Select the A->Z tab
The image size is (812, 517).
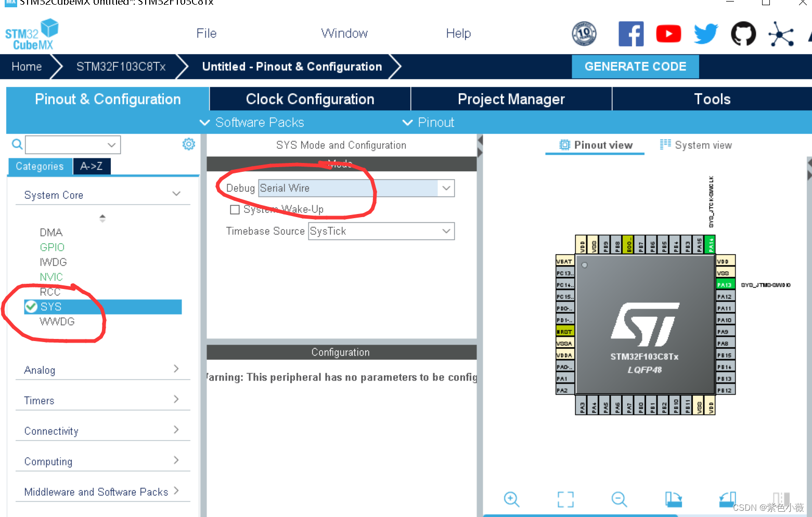tap(92, 166)
